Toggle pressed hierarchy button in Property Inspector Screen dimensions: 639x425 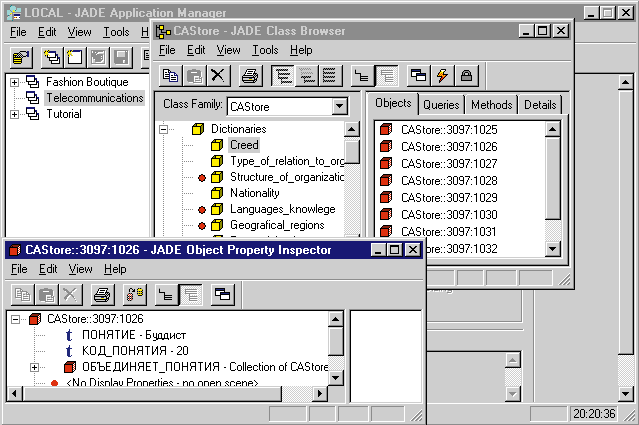pos(191,295)
